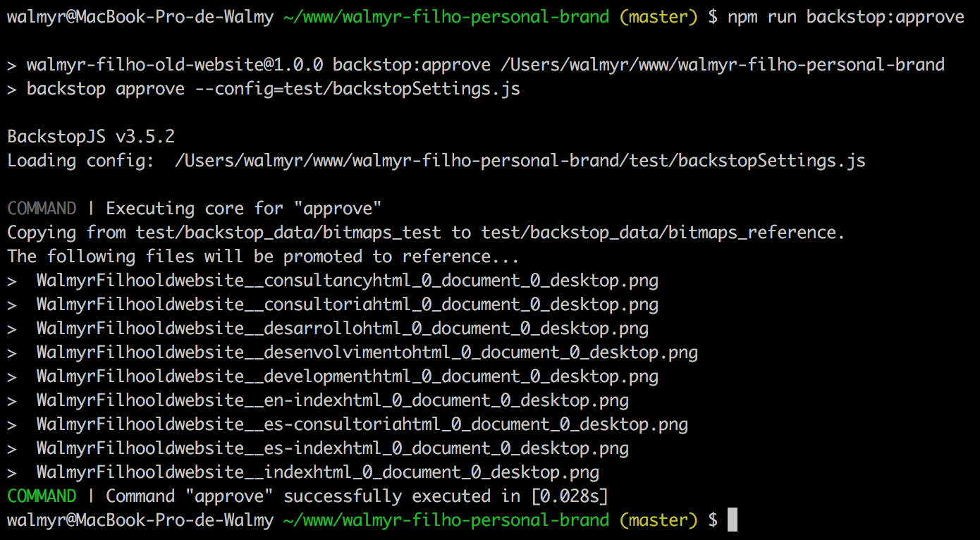This screenshot has width=980, height=540.
Task: Click the gray COMMAND label before Executing core
Action: click(x=42, y=209)
